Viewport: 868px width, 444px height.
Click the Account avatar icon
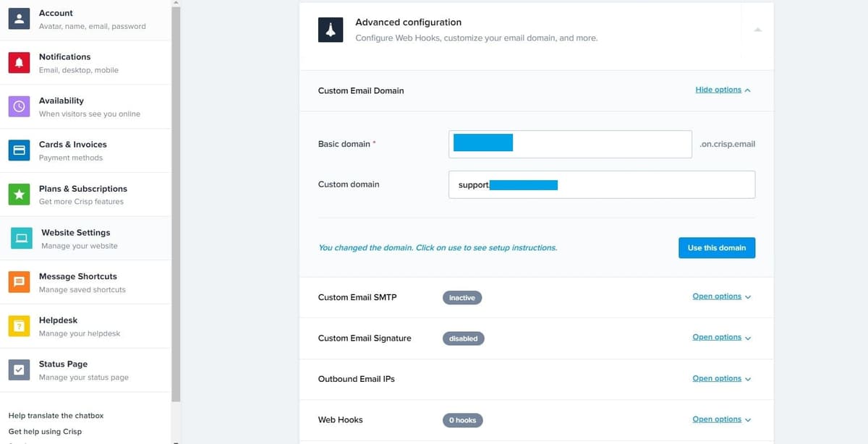19,19
